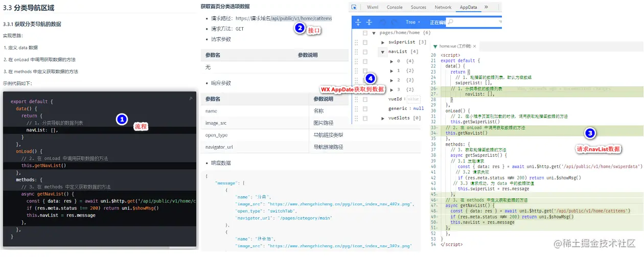The height and width of the screenshot is (257, 644).
Task: Collapse the navList [4] node
Action: 382,52
